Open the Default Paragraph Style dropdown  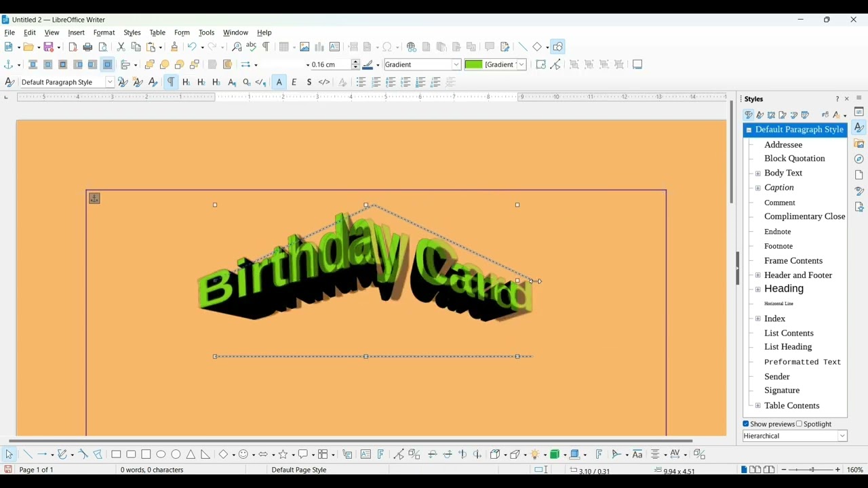click(x=110, y=82)
